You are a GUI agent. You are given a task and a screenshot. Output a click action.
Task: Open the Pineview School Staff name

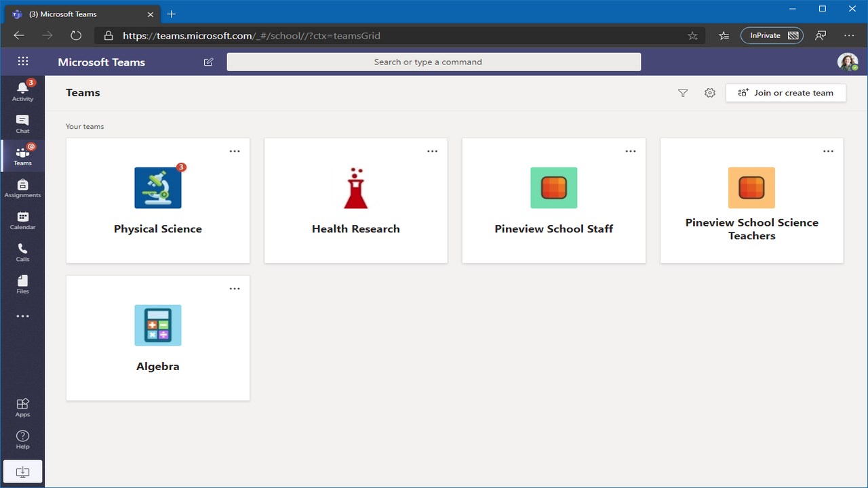(554, 229)
